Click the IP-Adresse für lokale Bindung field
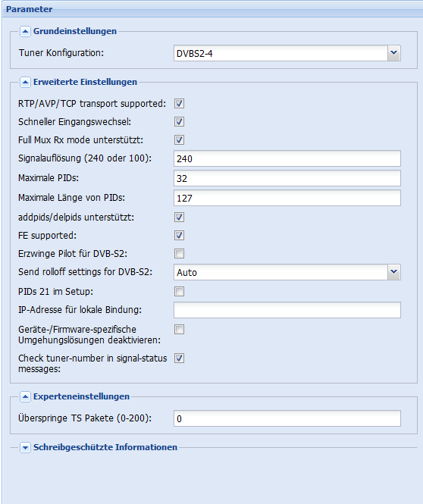Viewport: 423px width, 504px height. click(x=287, y=310)
